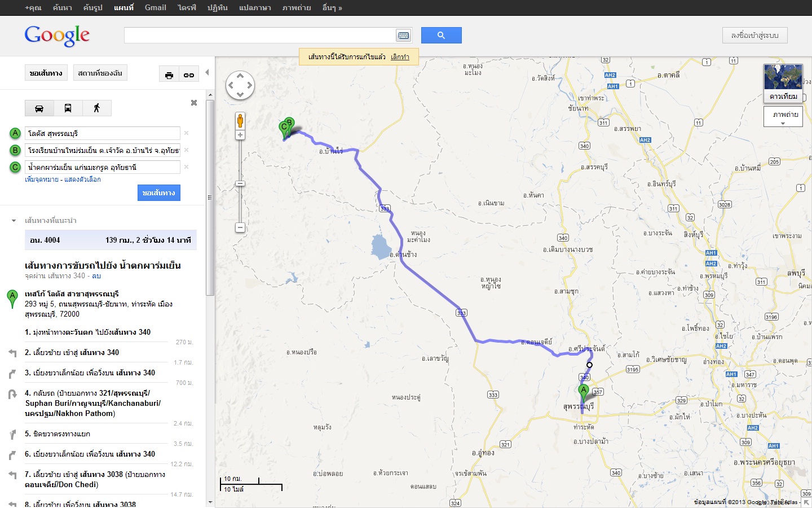Select walking directions icon
812x508 pixels.
point(96,108)
